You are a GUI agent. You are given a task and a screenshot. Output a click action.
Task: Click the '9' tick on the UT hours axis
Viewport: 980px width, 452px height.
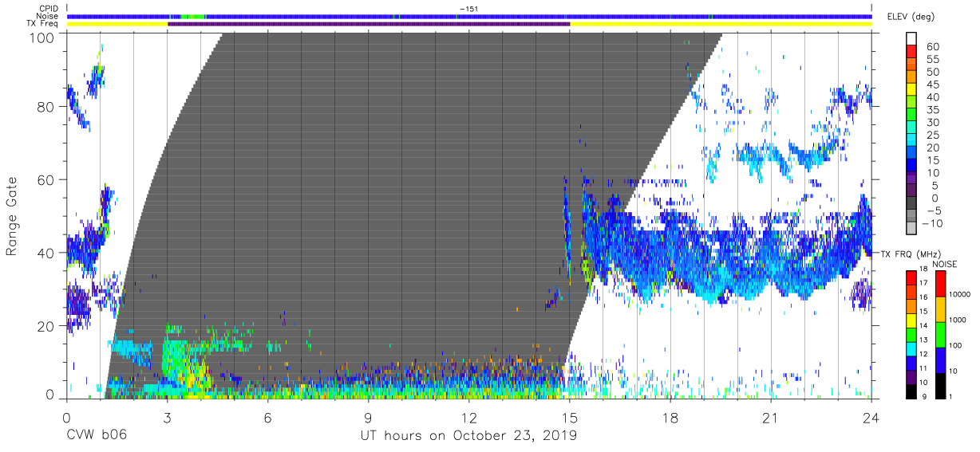(368, 417)
